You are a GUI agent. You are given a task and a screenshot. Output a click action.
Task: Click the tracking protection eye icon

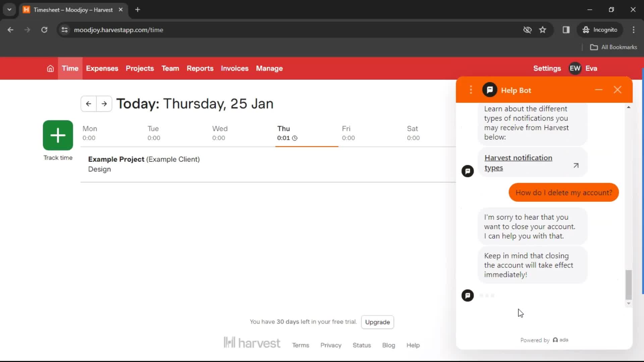pos(527,30)
